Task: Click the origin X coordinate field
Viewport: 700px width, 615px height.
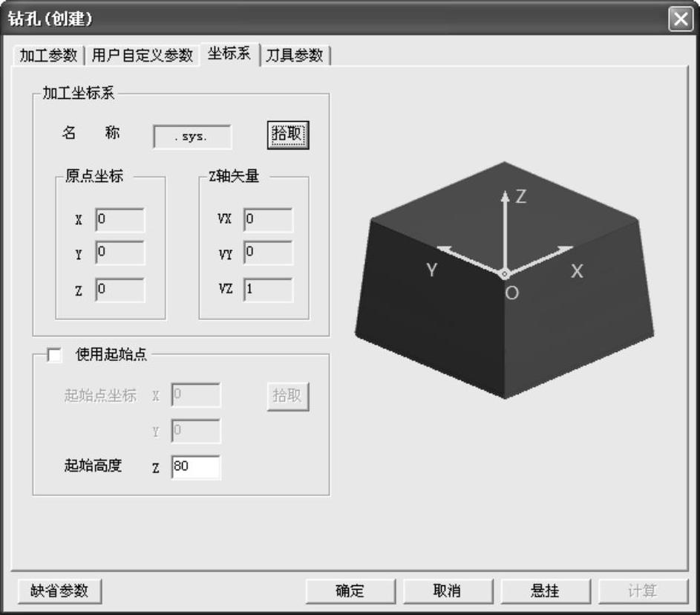Action: pyautogui.click(x=120, y=220)
